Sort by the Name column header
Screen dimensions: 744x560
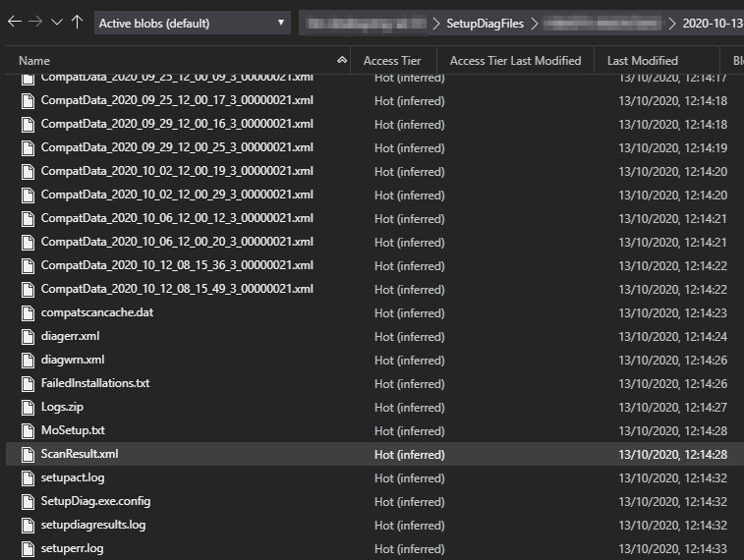tap(34, 61)
